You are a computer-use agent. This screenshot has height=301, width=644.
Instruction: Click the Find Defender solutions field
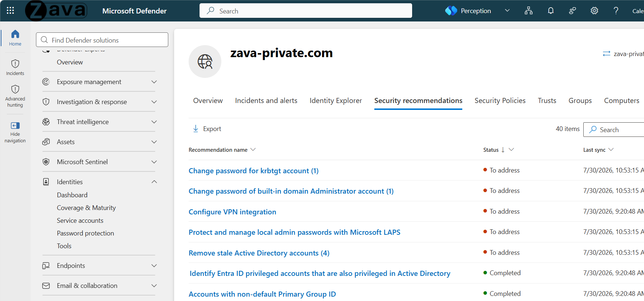(102, 40)
